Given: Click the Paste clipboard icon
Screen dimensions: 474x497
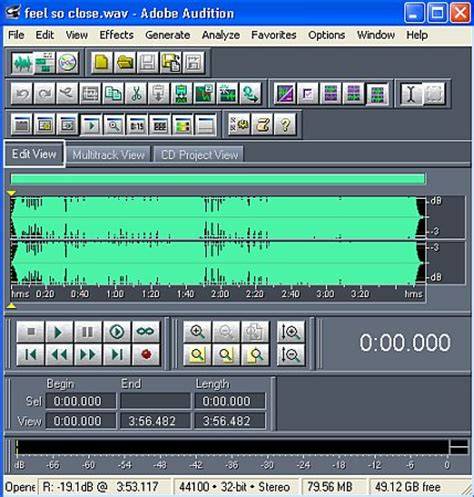Looking at the screenshot, I should point(159,94).
